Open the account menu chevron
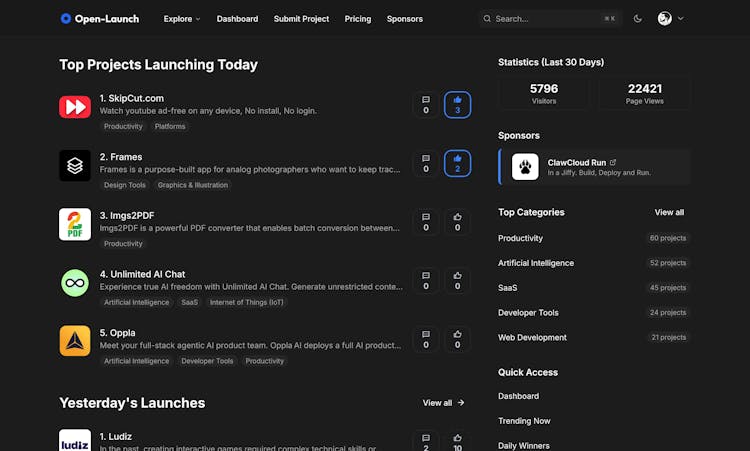This screenshot has height=451, width=750. coord(681,19)
